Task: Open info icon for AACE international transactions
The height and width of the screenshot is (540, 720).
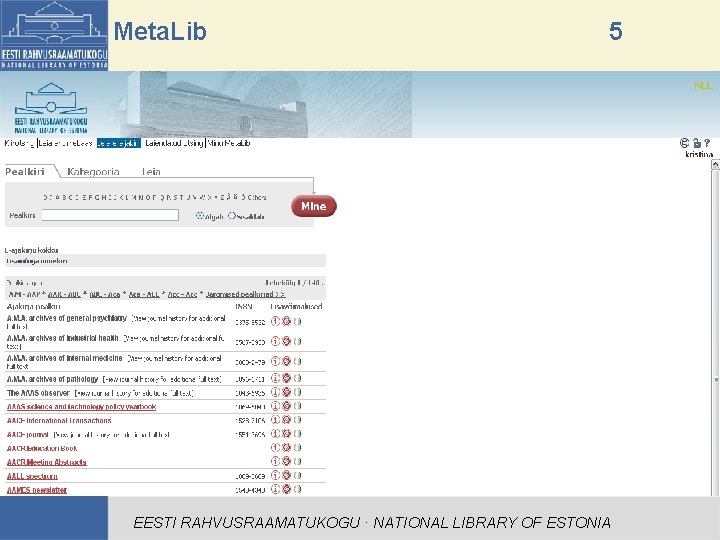Action: 275,420
